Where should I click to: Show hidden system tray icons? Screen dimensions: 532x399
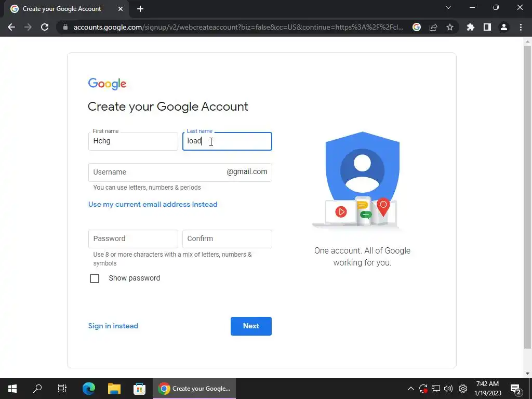coord(410,389)
